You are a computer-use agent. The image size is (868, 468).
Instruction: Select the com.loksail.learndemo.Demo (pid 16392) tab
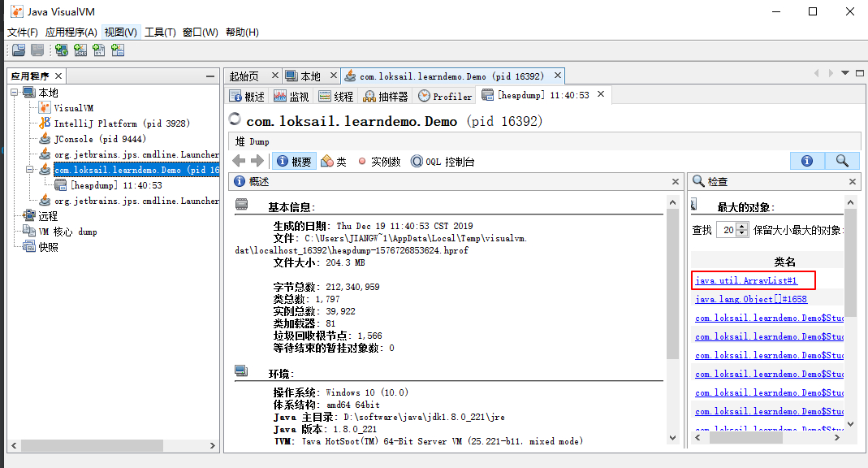pyautogui.click(x=451, y=76)
